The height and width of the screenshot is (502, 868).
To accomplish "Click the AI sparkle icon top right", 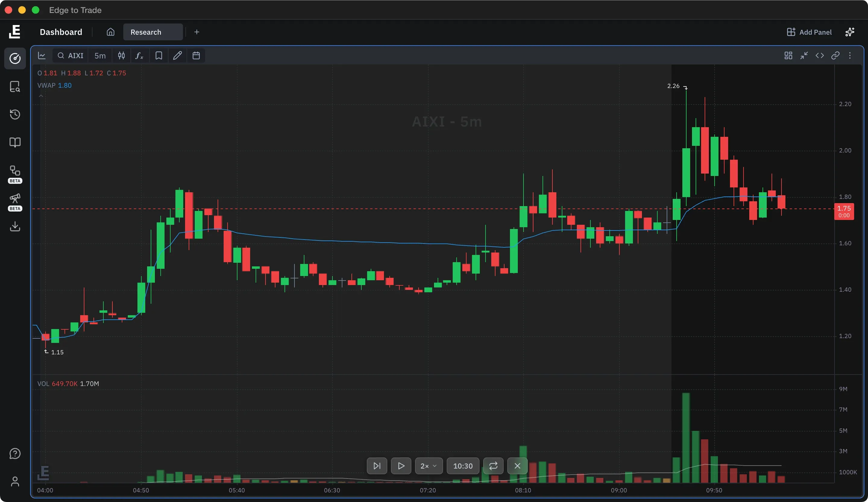I will (850, 32).
